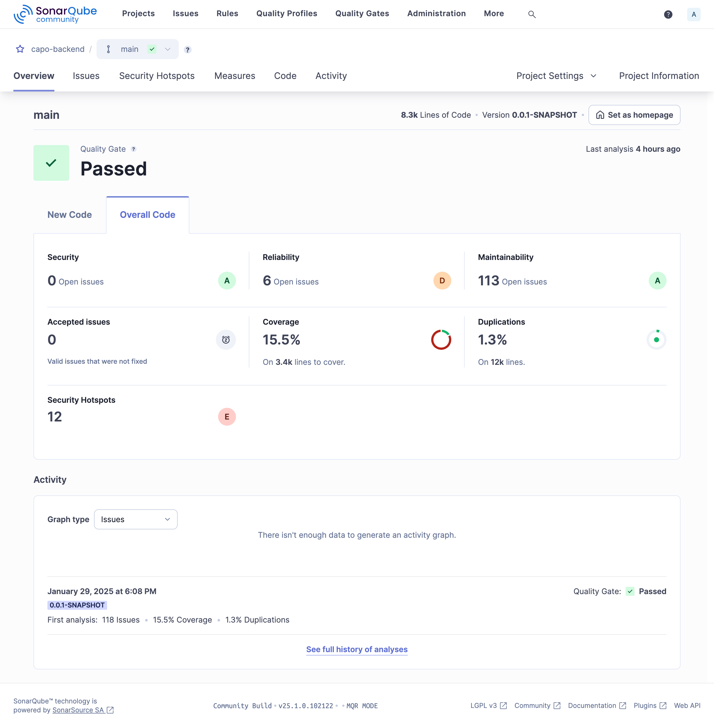714x728 pixels.
Task: Open the Graph type Issues dropdown
Action: [135, 519]
